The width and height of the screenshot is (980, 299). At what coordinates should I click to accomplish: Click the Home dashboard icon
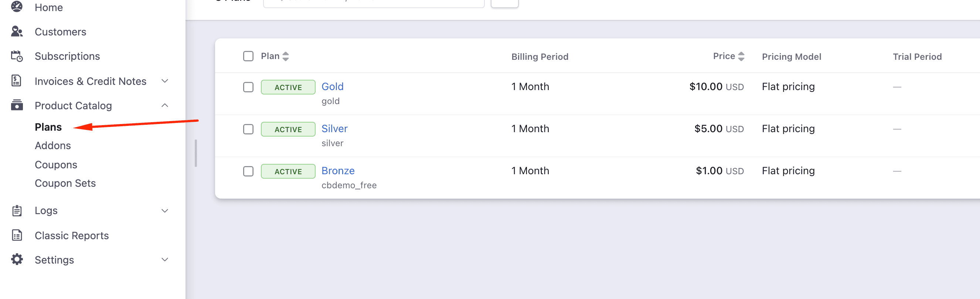pos(17,6)
